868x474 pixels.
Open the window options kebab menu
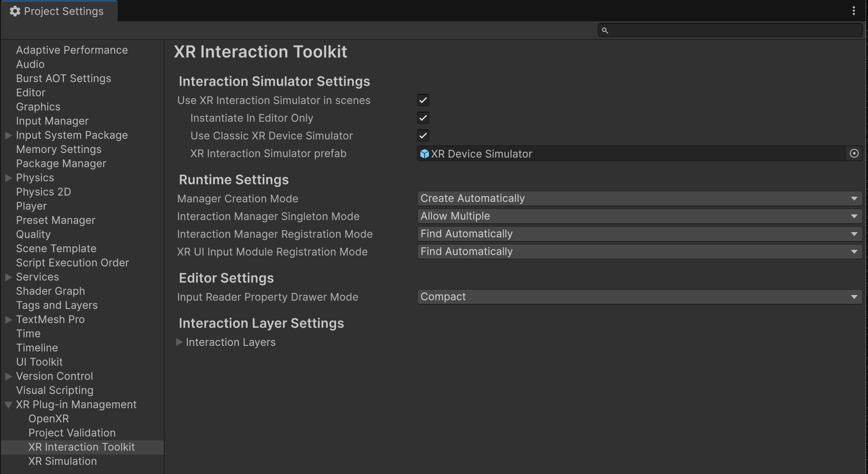coord(854,11)
